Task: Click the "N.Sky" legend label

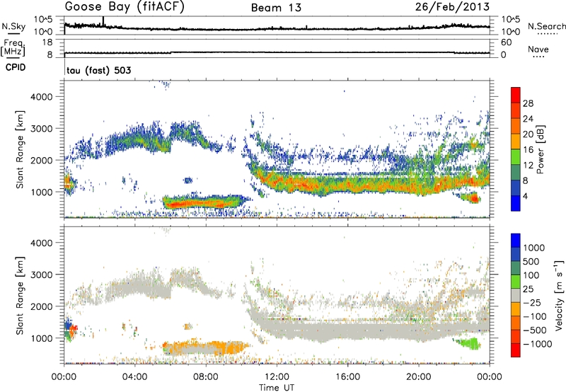Action: pyautogui.click(x=13, y=26)
